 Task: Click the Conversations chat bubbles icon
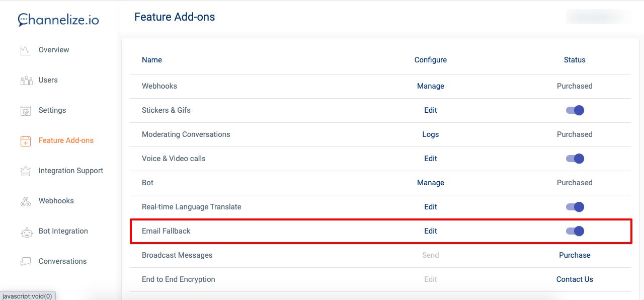click(x=26, y=262)
